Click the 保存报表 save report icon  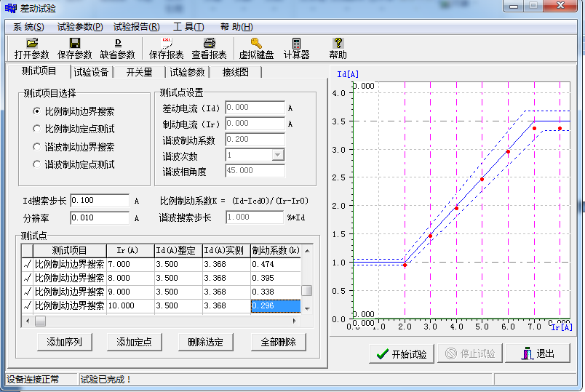pos(166,44)
